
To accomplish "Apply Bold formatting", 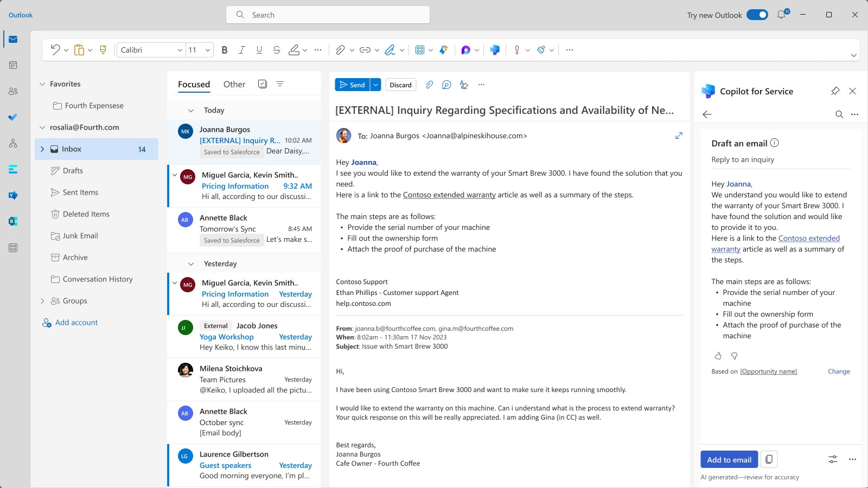I will coord(225,50).
